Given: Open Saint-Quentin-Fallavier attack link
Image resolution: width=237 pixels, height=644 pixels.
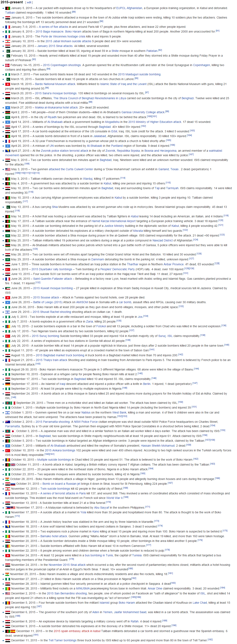Looking at the screenshot, I should pyautogui.click(x=53, y=279).
